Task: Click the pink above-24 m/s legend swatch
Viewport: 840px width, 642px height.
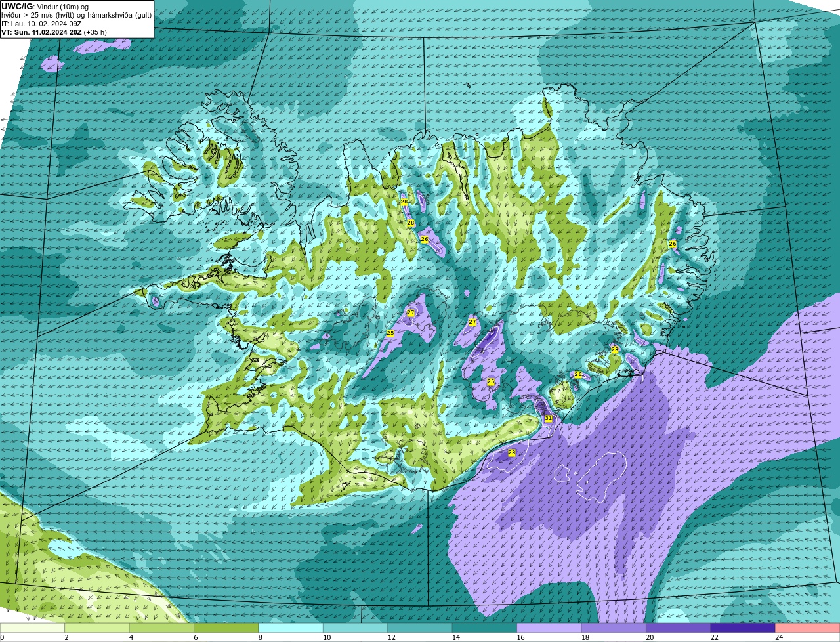Action: pos(808,628)
